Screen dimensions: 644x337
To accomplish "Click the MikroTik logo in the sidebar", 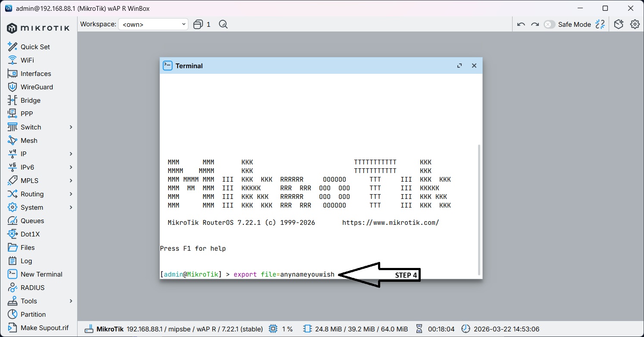I will coord(38,28).
